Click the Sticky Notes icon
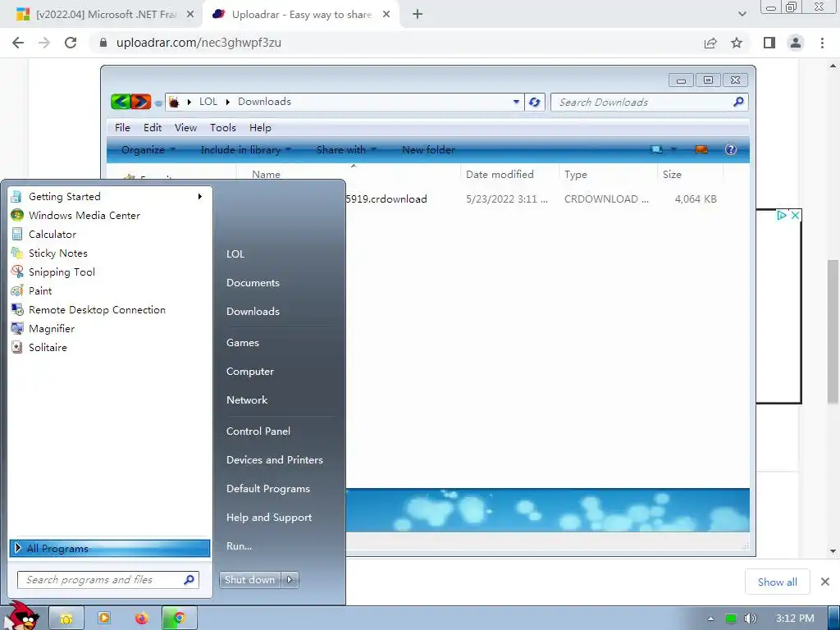Viewport: 840px width, 630px height. [17, 253]
